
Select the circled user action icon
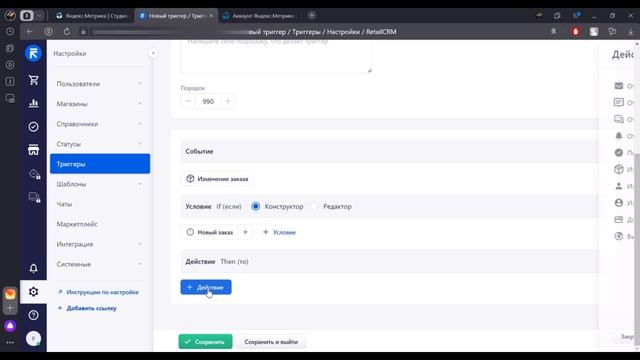pyautogui.click(x=619, y=202)
